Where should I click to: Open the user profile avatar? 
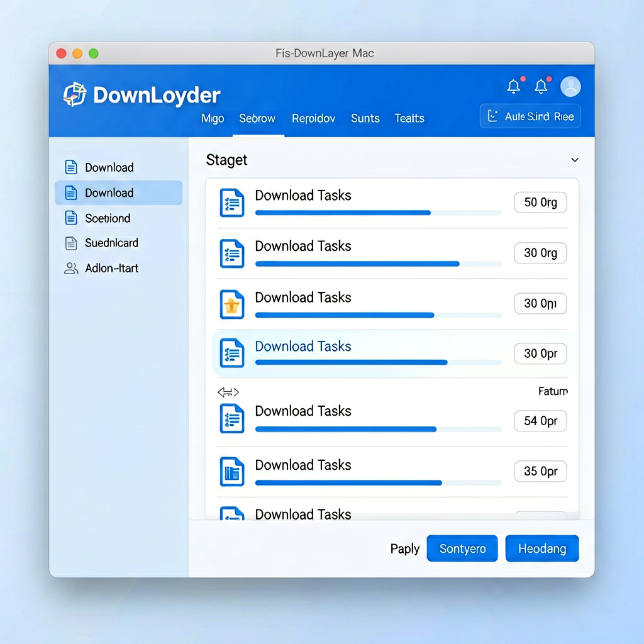pos(570,87)
